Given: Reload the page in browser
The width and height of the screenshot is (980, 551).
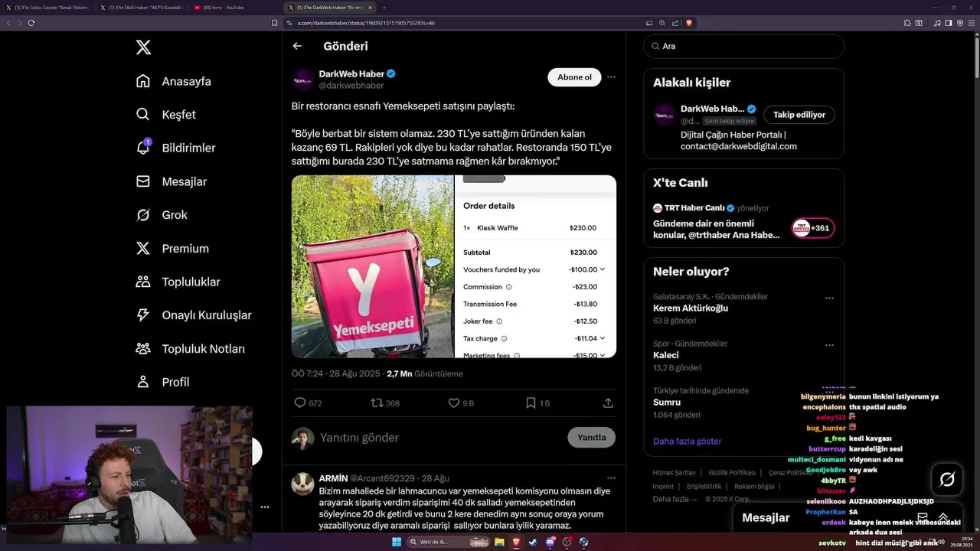Looking at the screenshot, I should pos(31,23).
